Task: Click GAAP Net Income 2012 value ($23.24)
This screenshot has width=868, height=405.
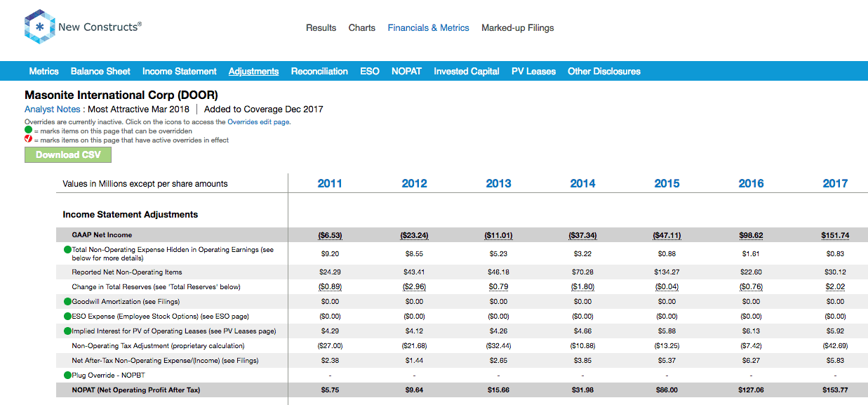Action: point(414,235)
